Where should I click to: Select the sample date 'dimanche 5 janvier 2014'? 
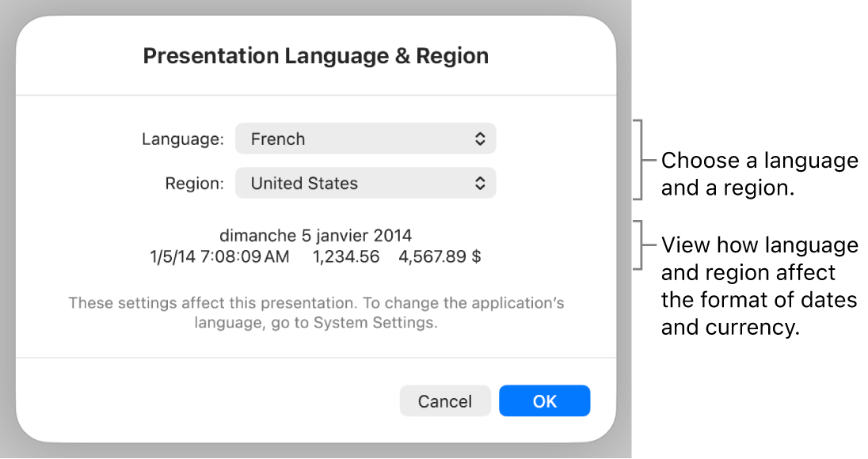315,236
